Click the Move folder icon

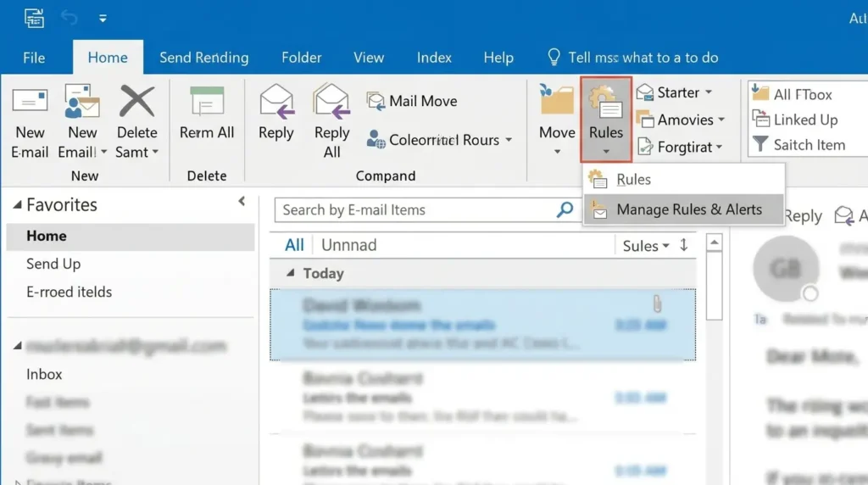click(x=556, y=100)
